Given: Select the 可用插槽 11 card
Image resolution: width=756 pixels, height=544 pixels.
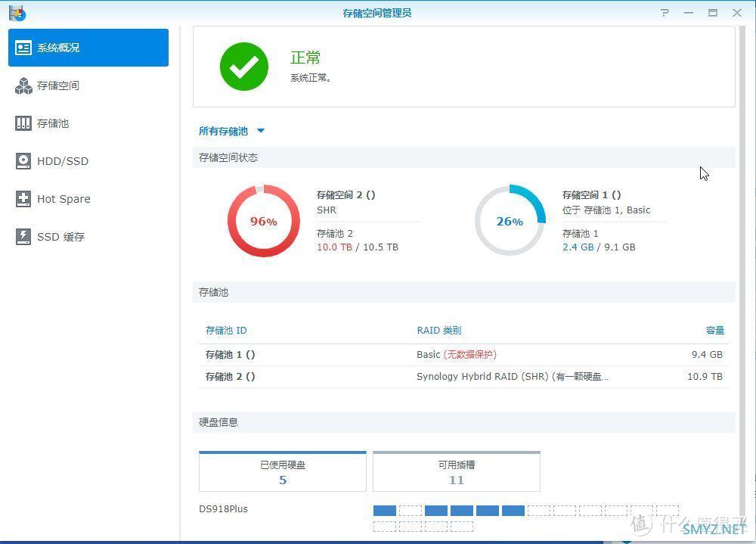Looking at the screenshot, I should point(456,471).
